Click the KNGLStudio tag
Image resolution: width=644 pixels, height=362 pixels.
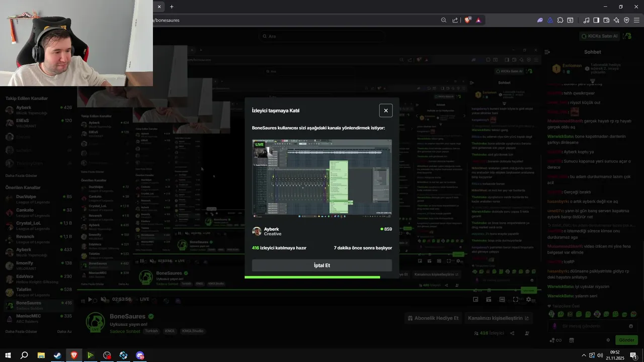point(193,331)
